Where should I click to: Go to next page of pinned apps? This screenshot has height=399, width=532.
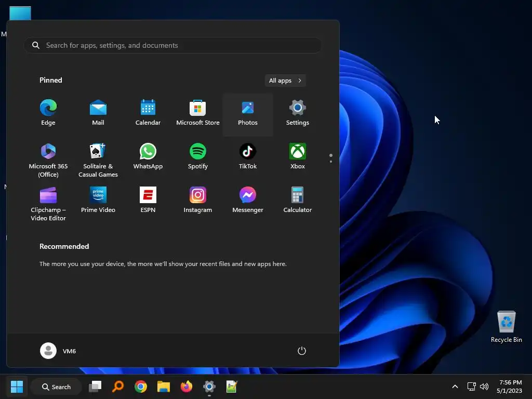[331, 162]
